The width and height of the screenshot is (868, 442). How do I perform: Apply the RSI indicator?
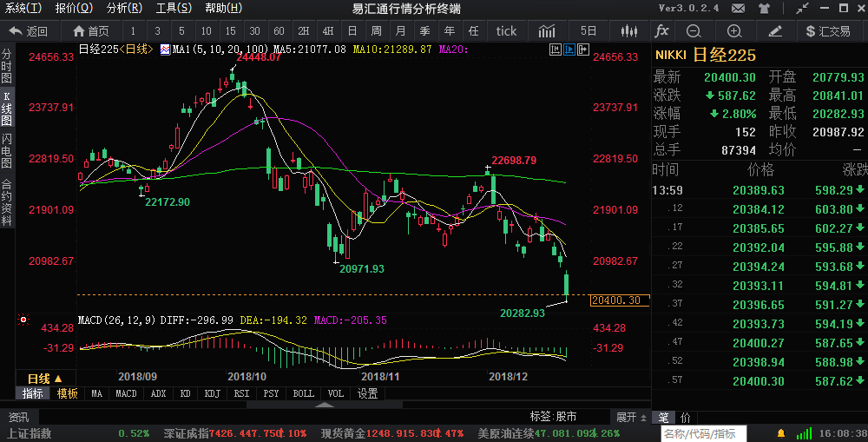241,394
